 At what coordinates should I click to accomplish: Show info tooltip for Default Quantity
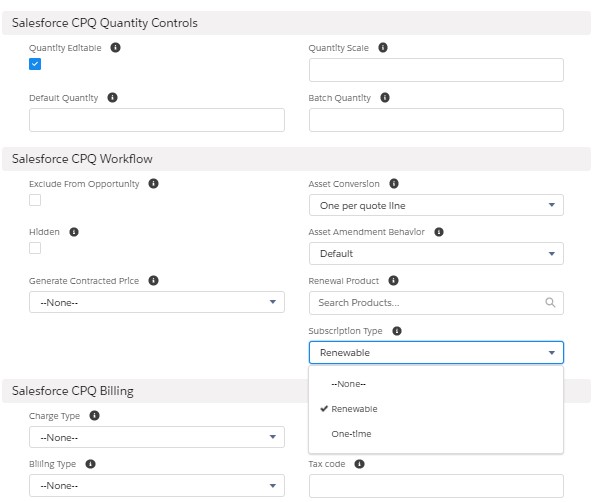click(x=112, y=98)
